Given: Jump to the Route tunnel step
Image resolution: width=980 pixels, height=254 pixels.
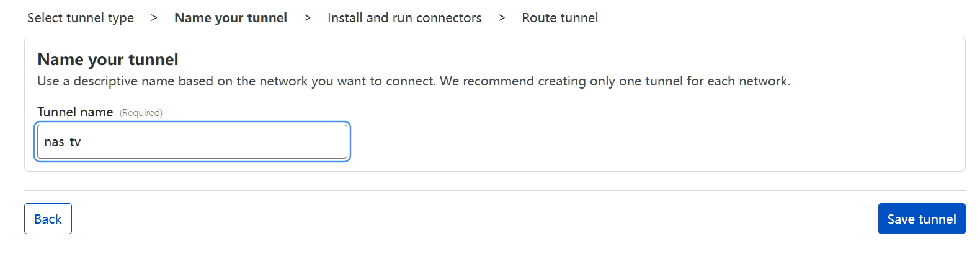Looking at the screenshot, I should 560,18.
